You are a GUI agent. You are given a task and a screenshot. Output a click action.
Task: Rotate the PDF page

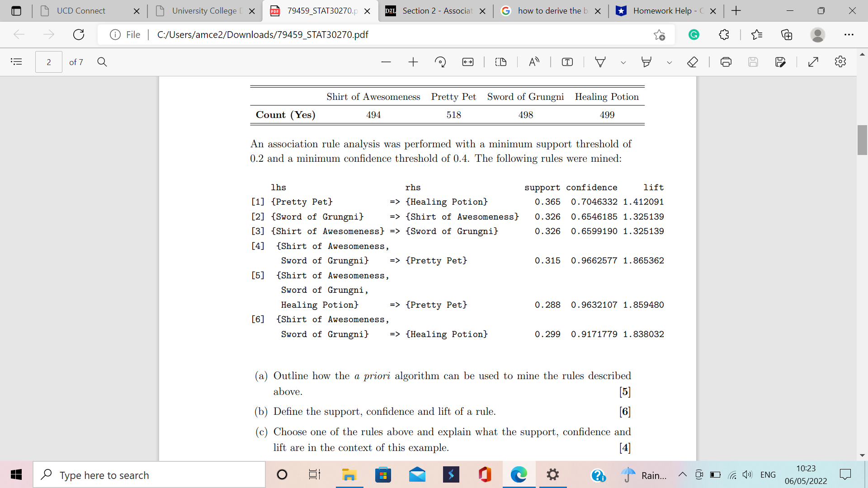click(x=440, y=62)
